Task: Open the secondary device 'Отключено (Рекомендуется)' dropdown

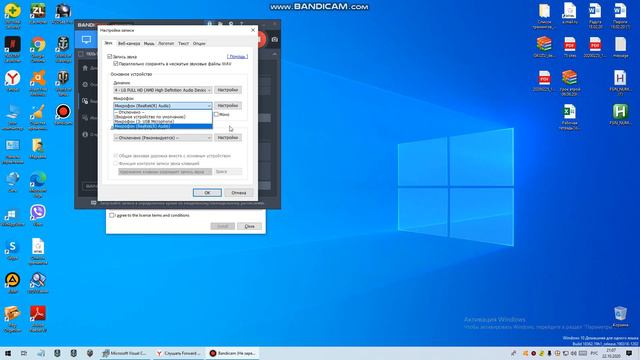Action: pyautogui.click(x=163, y=138)
